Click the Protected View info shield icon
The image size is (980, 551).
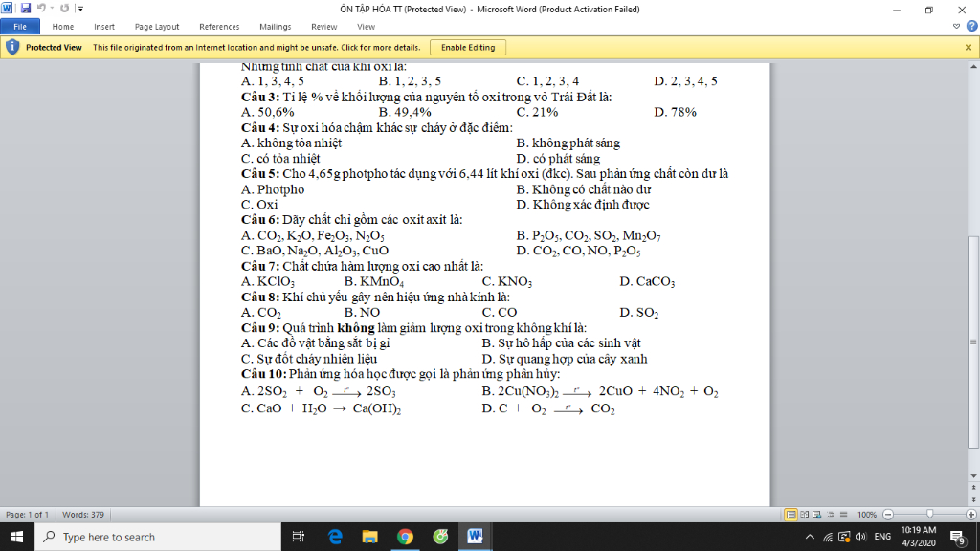11,48
